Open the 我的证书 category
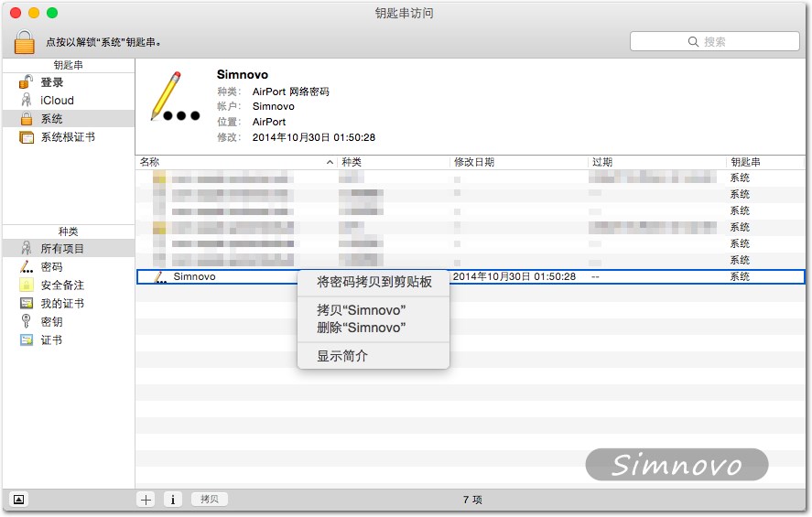812x517 pixels. [62, 304]
